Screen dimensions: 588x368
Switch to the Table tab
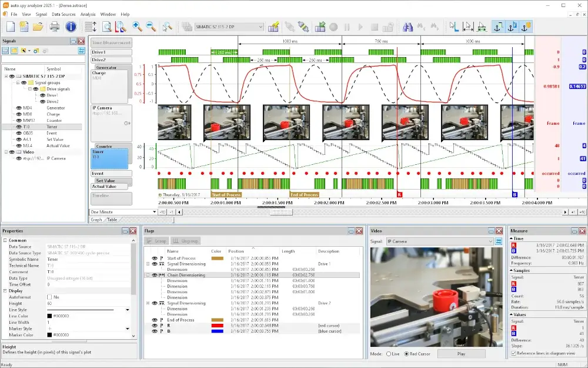pyautogui.click(x=112, y=220)
